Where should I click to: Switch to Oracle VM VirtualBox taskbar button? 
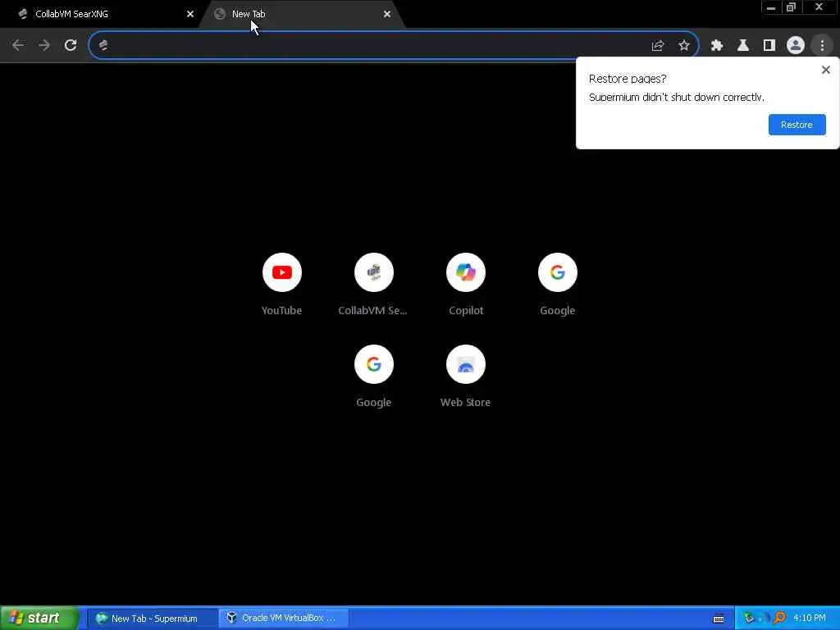(x=284, y=619)
